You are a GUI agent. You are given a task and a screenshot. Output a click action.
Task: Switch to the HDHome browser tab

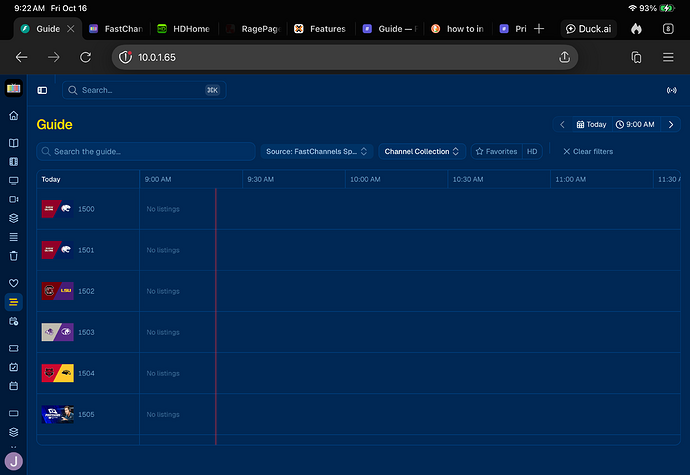coord(184,29)
